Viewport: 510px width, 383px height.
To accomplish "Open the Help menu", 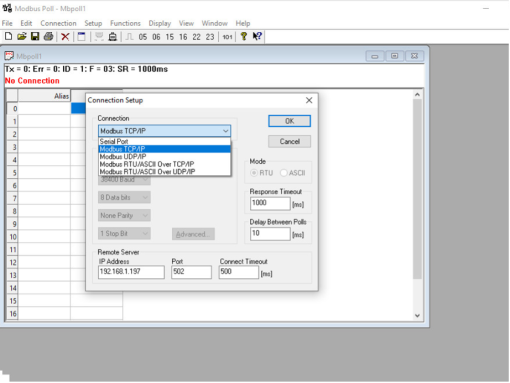I will pyautogui.click(x=243, y=23).
